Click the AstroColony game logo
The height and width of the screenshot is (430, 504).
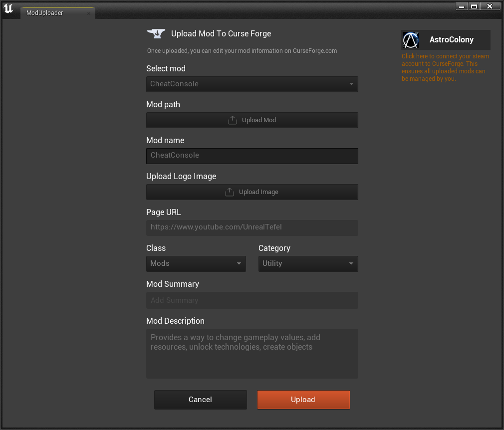tap(411, 40)
